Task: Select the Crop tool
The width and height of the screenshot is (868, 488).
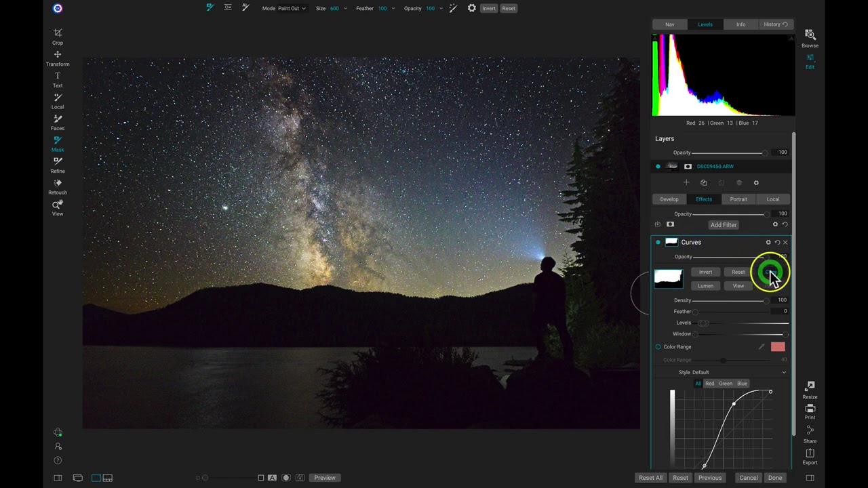Action: coord(58,37)
